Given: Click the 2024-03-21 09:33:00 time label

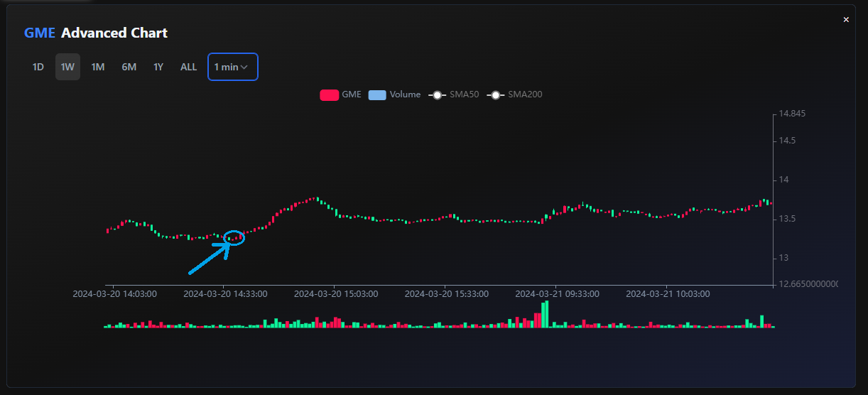Looking at the screenshot, I should [557, 293].
